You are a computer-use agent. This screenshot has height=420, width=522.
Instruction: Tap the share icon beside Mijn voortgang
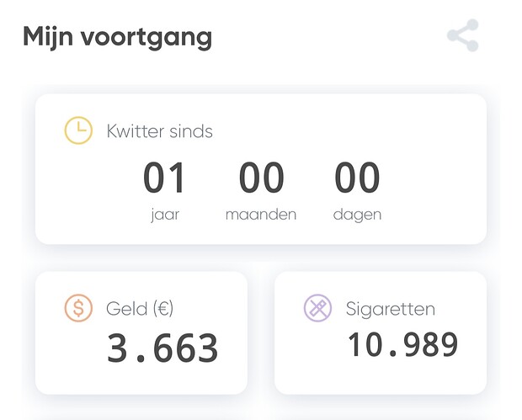pyautogui.click(x=463, y=35)
